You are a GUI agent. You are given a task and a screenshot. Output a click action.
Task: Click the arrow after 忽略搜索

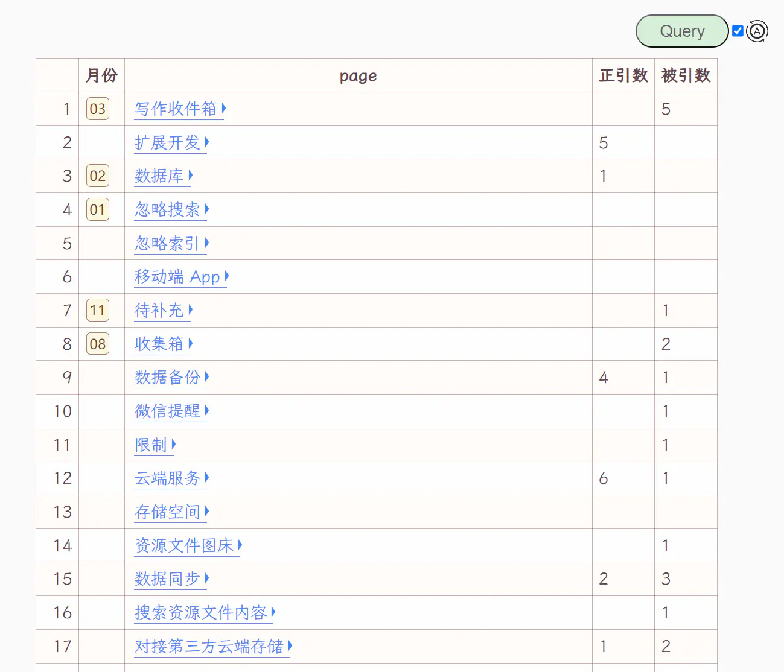[206, 209]
